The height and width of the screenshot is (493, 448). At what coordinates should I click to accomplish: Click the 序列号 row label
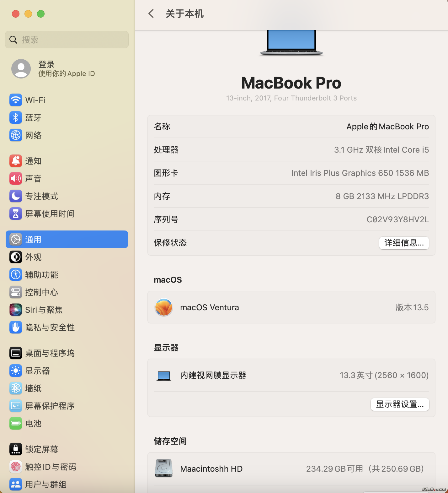click(x=166, y=219)
